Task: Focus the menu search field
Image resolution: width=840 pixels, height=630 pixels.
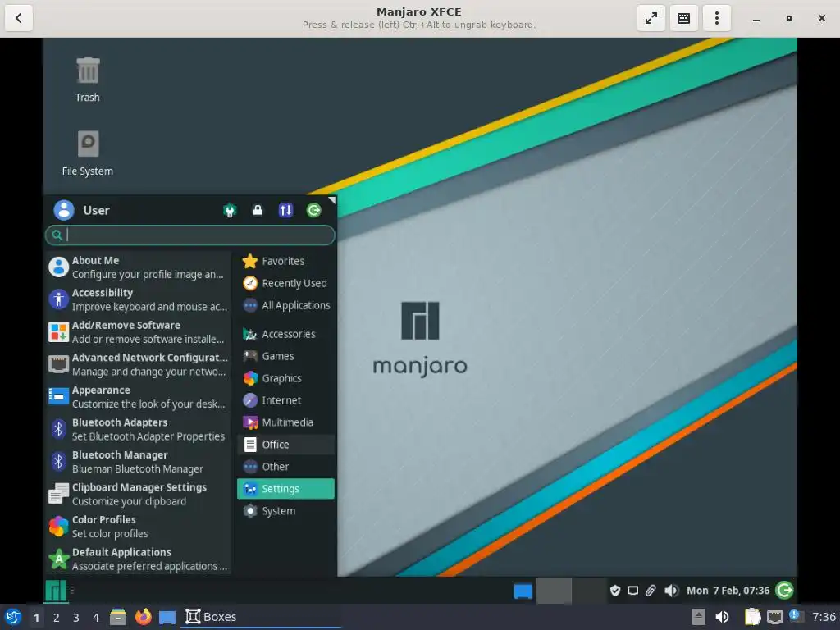Action: tap(190, 235)
